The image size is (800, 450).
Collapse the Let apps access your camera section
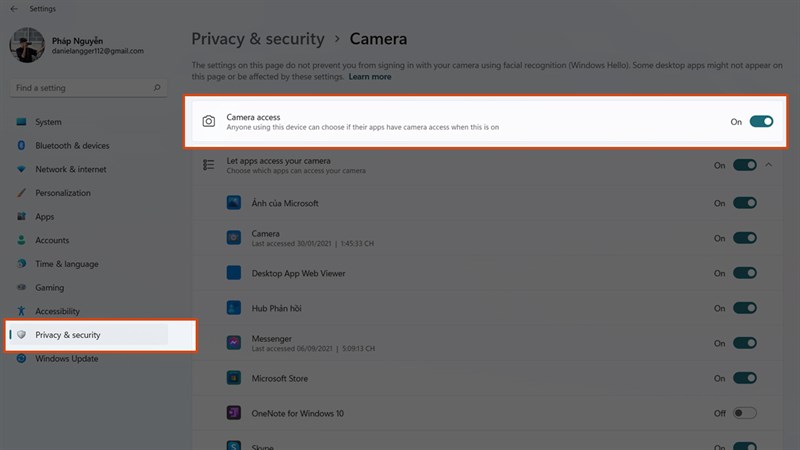click(x=769, y=165)
